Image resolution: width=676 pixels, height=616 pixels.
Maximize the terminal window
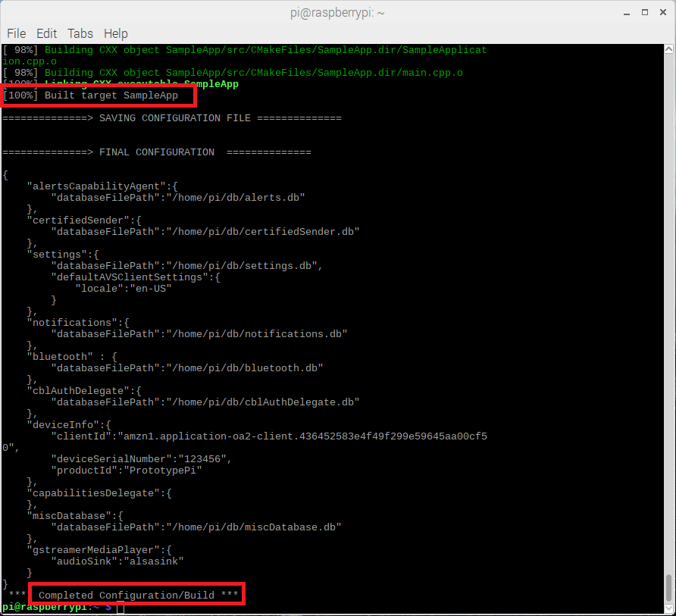(645, 12)
